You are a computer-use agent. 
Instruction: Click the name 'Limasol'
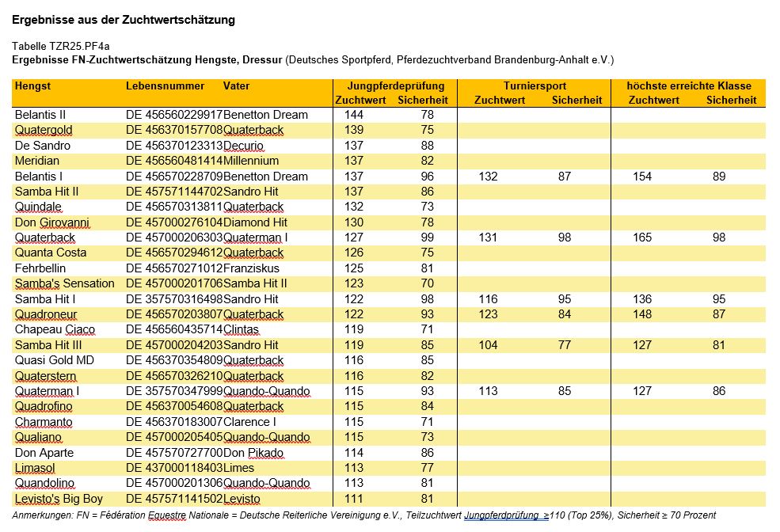35,468
